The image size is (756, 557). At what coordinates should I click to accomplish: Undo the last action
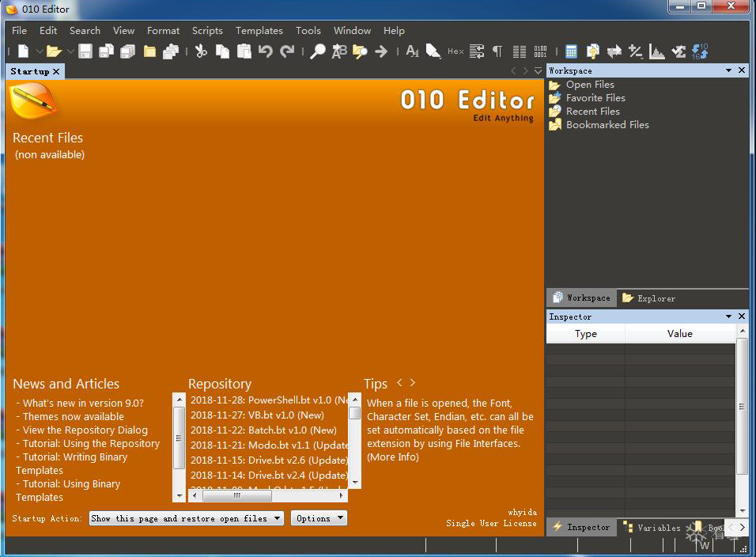click(x=265, y=51)
